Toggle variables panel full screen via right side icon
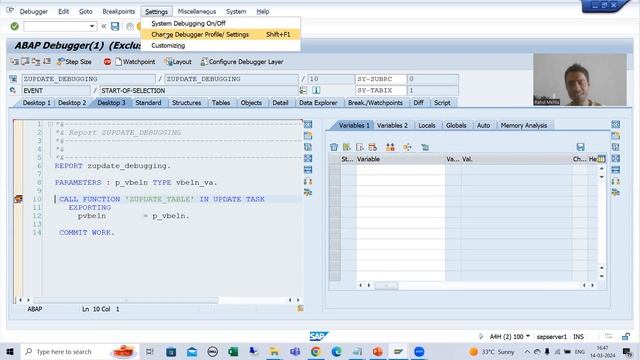 click(x=616, y=158)
